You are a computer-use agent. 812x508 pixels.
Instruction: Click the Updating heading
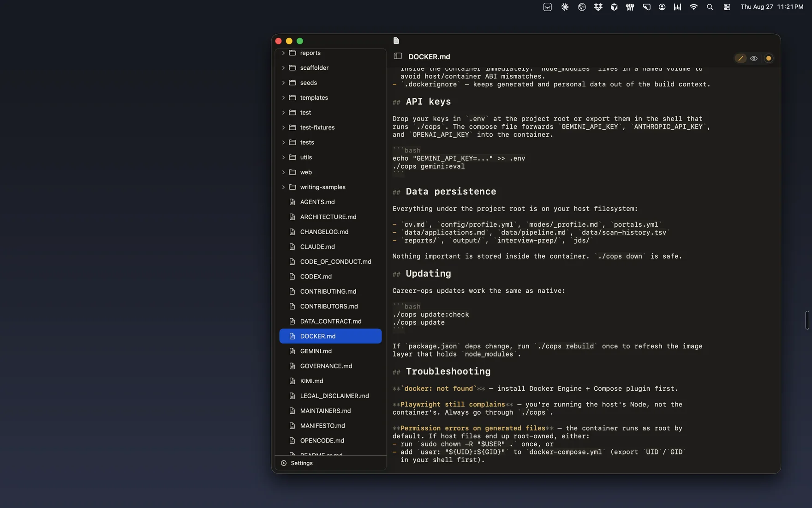coord(428,273)
